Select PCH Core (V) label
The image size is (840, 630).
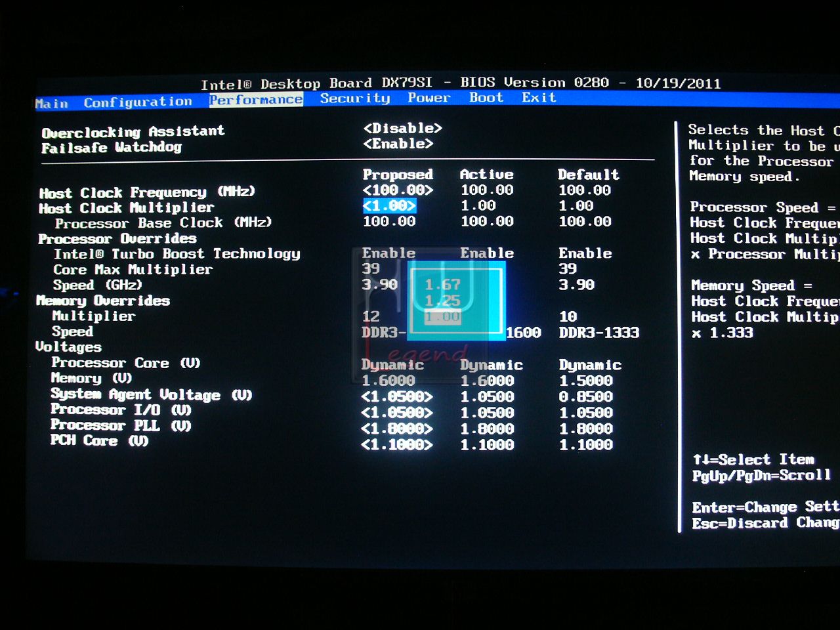pyautogui.click(x=100, y=441)
